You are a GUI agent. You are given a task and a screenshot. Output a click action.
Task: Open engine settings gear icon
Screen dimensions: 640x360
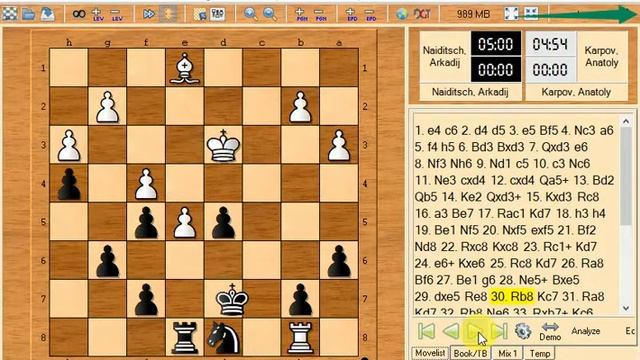[523, 331]
